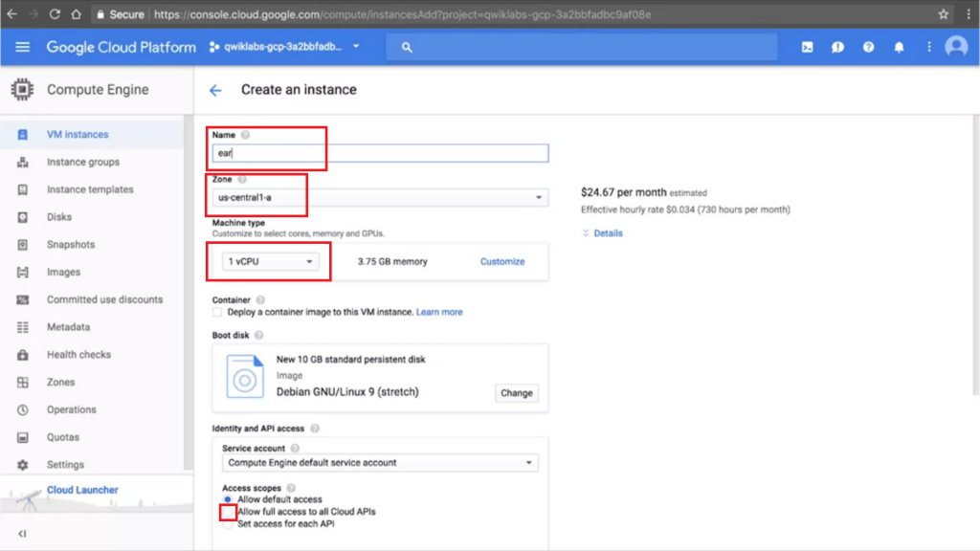Go to the browser home page
The image size is (980, 551).
tap(77, 13)
